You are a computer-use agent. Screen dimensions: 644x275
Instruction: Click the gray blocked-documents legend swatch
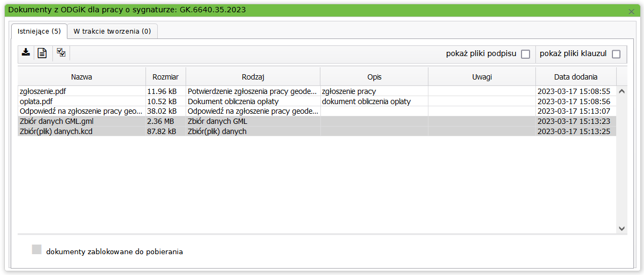pos(36,249)
